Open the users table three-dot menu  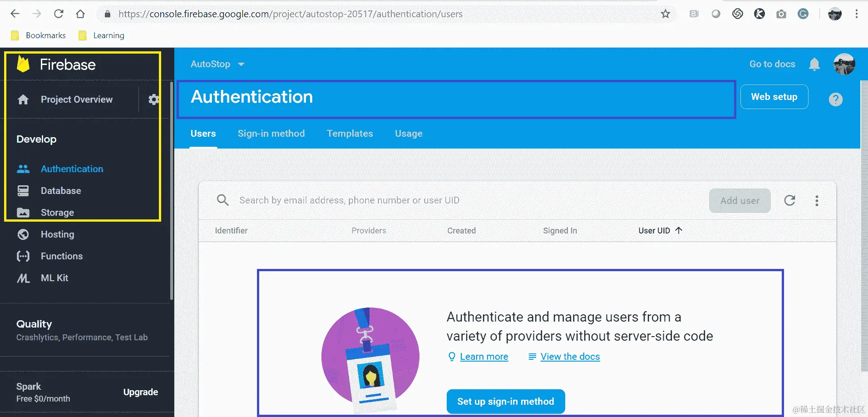tap(817, 201)
